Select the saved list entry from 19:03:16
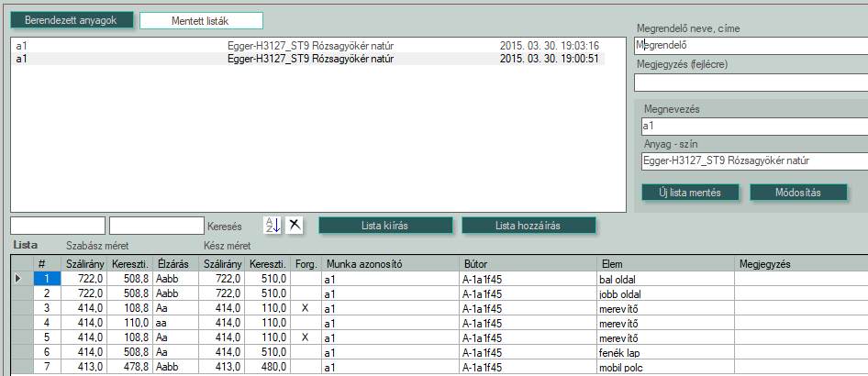The image size is (868, 376). pyautogui.click(x=307, y=45)
